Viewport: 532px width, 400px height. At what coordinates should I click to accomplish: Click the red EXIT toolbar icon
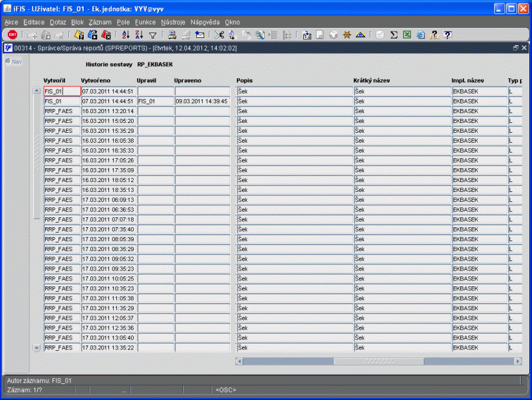13,35
